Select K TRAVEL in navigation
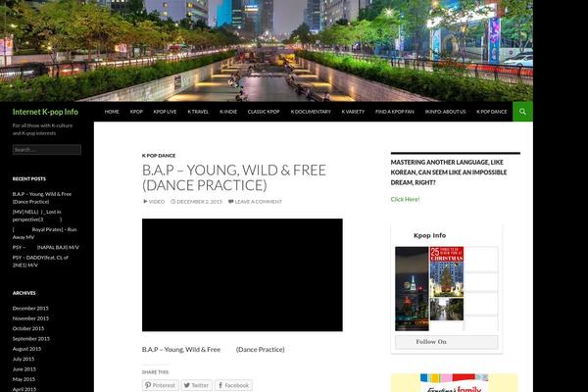Image resolution: width=588 pixels, height=392 pixels. pos(198,112)
